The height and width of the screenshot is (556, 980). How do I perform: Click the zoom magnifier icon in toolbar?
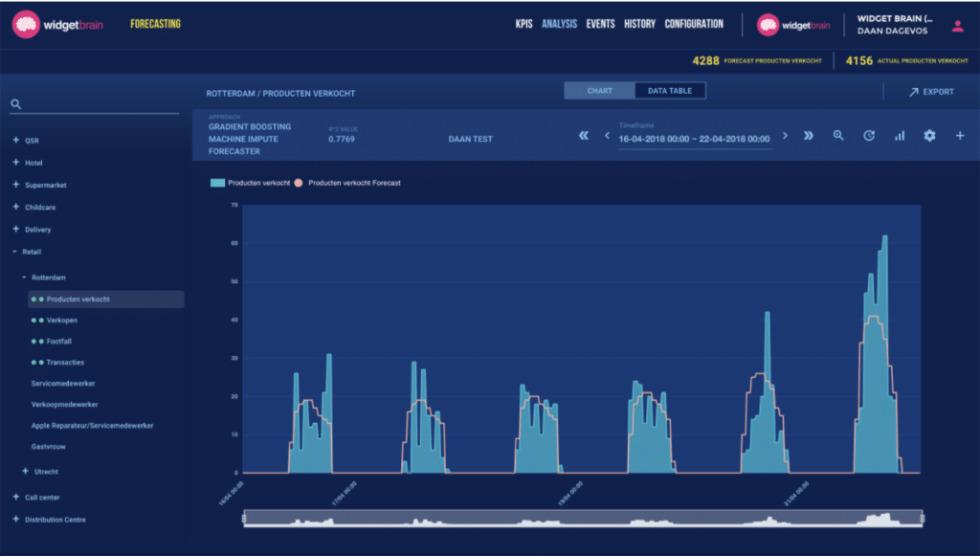click(x=838, y=136)
